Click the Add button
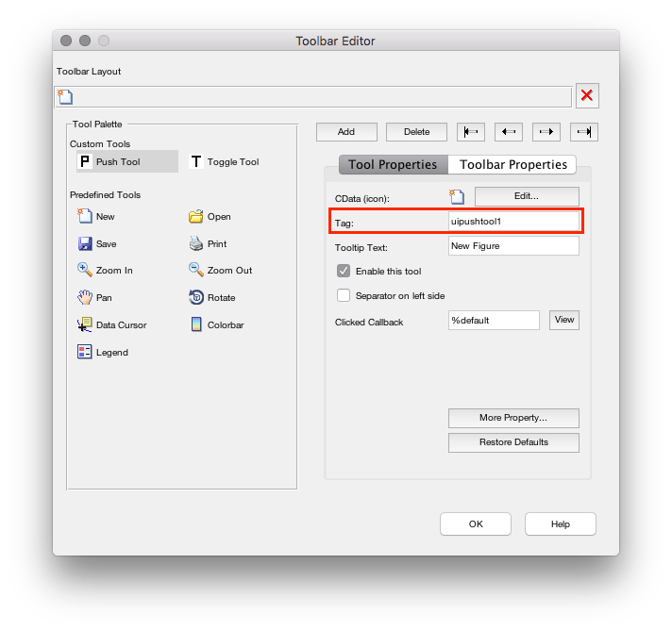The height and width of the screenshot is (631, 672). [346, 131]
